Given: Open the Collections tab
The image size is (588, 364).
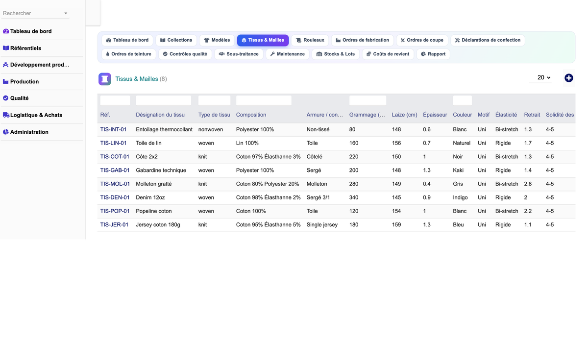Looking at the screenshot, I should tap(176, 40).
